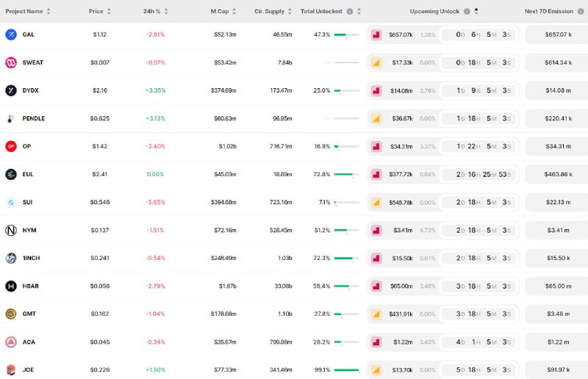The height and width of the screenshot is (379, 588).
Task: Open the PENDLE project link
Action: click(33, 118)
